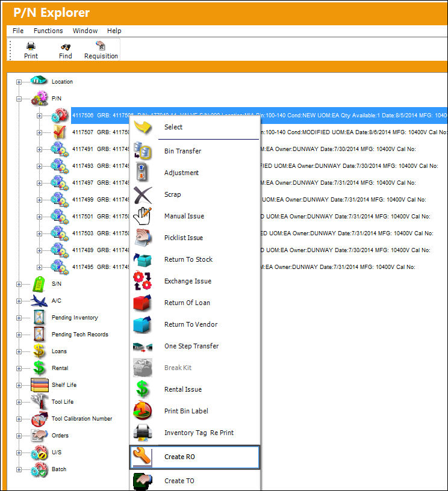Expand the Location tree node
The image size is (448, 491).
click(x=19, y=82)
